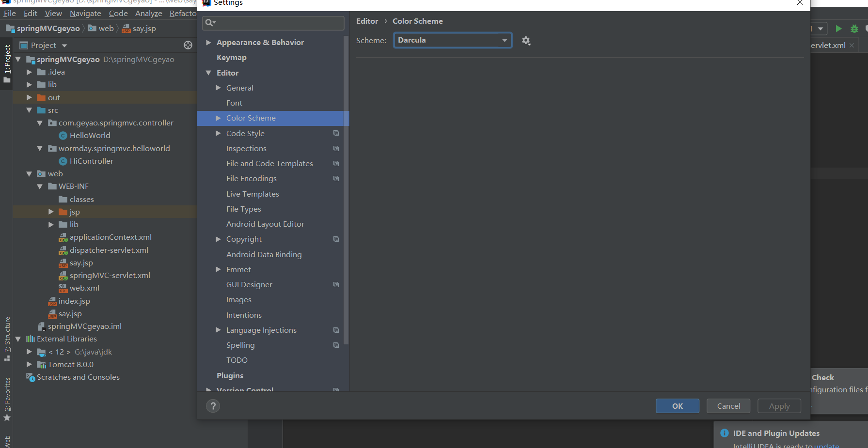This screenshot has height=448, width=868.
Task: Collapse the src folder
Action: coord(29,110)
